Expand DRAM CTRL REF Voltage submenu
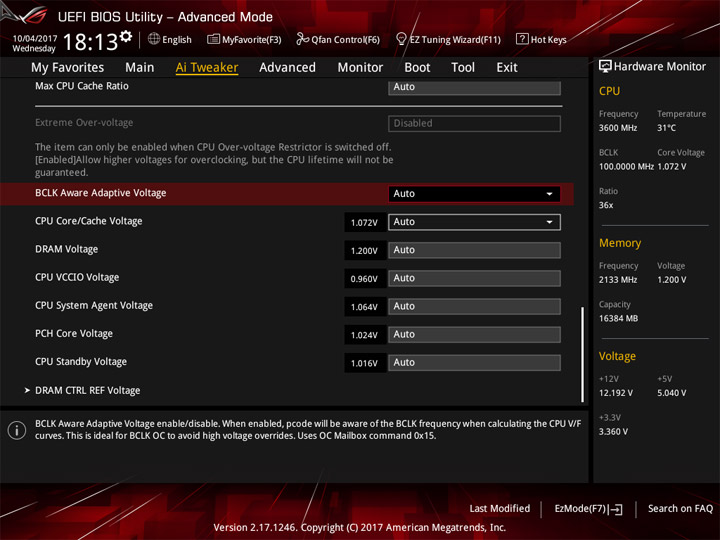 87,390
